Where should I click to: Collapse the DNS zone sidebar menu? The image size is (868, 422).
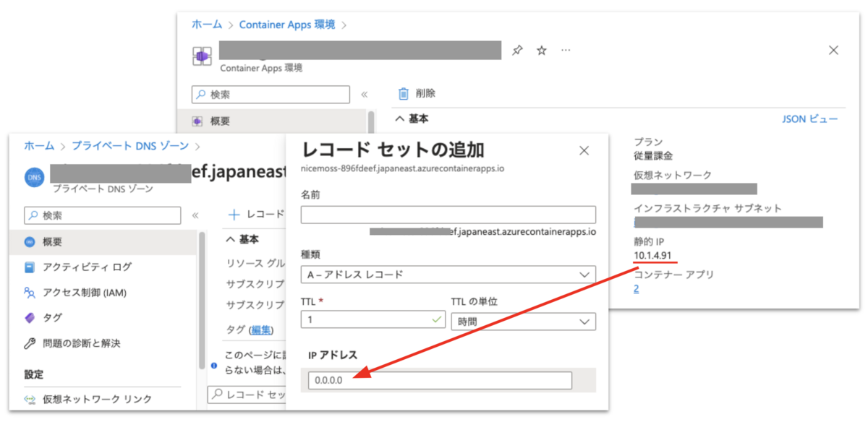195,215
